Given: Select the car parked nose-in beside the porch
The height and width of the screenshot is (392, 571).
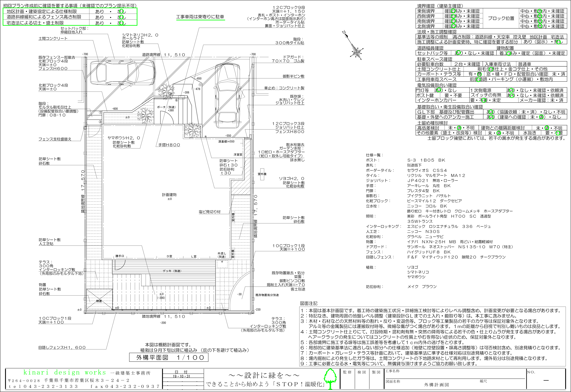Looking at the screenshot, I should [x=227, y=96].
